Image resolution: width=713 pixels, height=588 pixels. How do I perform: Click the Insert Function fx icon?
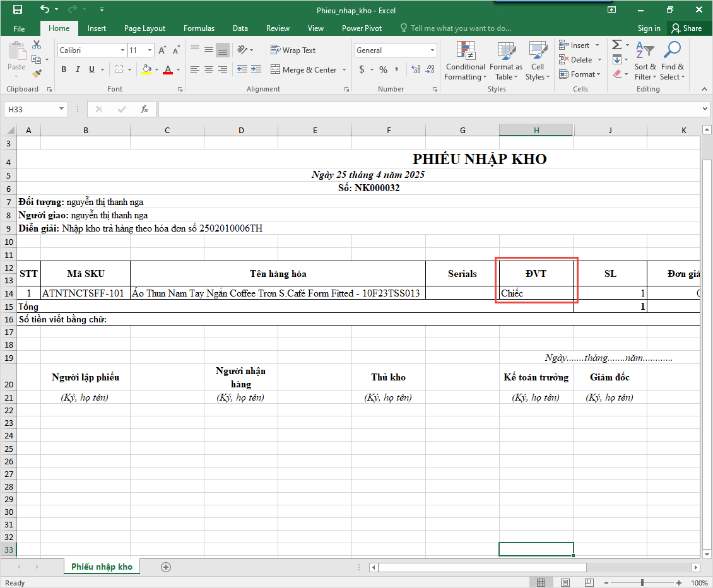coord(144,109)
